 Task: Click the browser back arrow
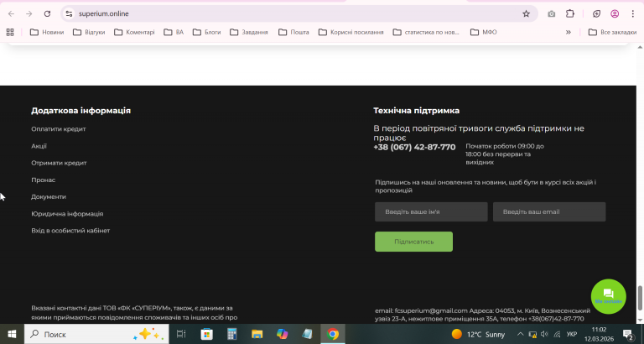pyautogui.click(x=11, y=13)
